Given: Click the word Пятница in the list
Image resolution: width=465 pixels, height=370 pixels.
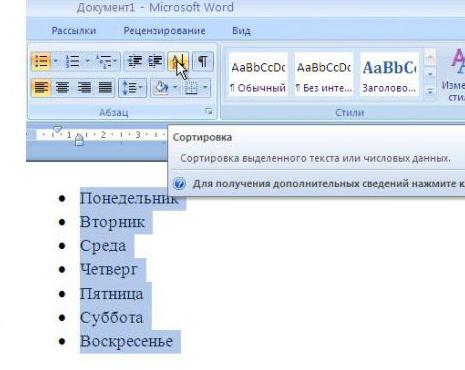Looking at the screenshot, I should click(112, 294).
